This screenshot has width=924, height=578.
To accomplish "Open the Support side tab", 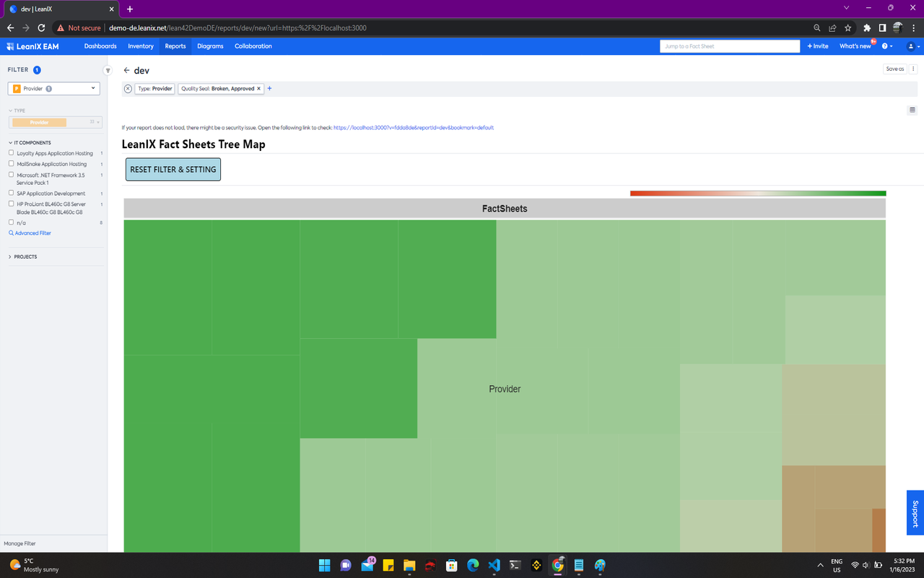I will click(x=915, y=513).
